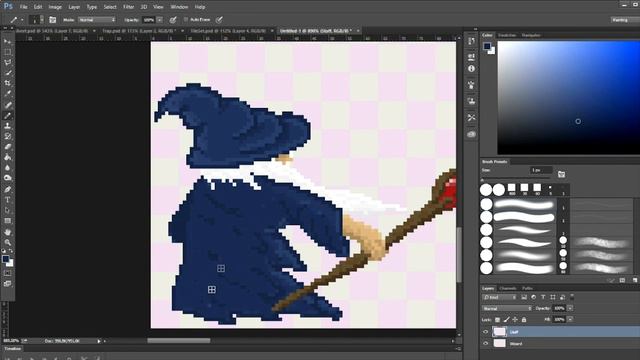
Task: Toggle lock position
Action: pyautogui.click(x=515, y=320)
